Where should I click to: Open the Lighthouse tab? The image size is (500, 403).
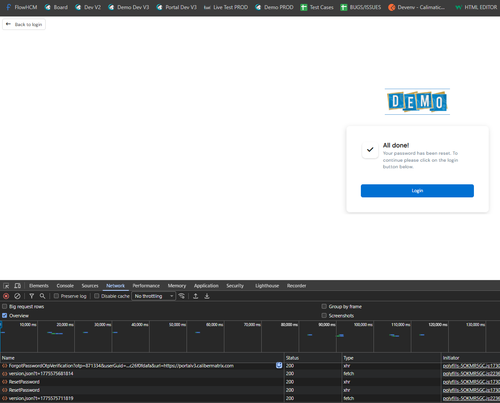(x=267, y=286)
